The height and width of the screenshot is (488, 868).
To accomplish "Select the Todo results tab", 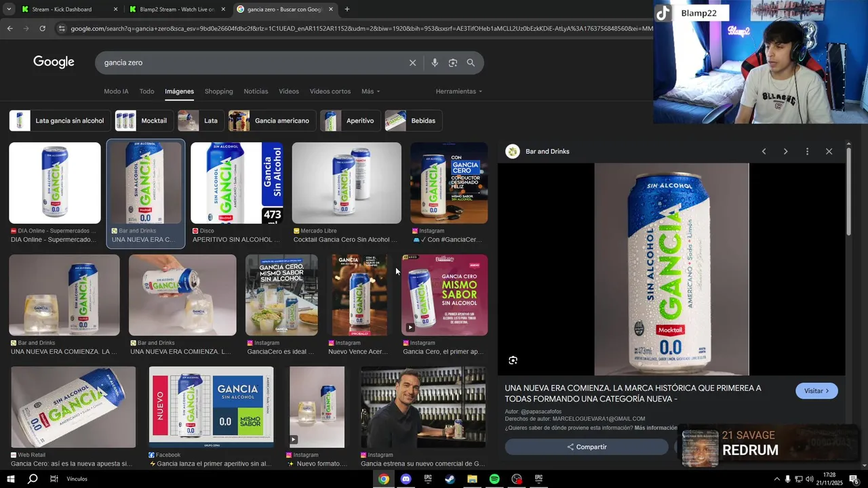I will pos(146,91).
